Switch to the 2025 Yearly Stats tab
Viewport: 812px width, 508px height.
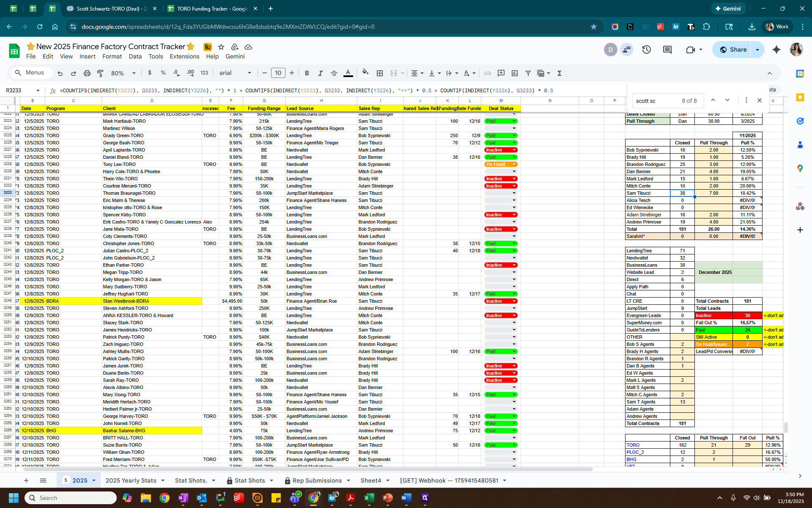click(131, 480)
